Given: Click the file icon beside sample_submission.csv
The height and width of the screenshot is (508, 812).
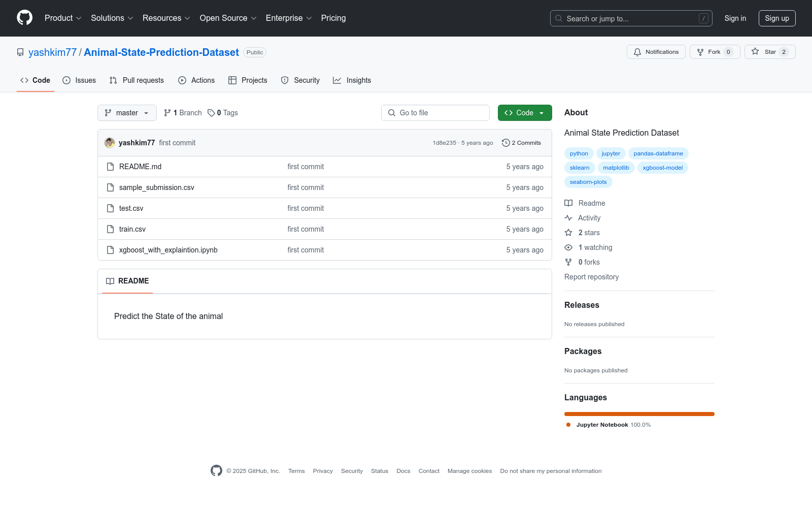Looking at the screenshot, I should pyautogui.click(x=110, y=187).
